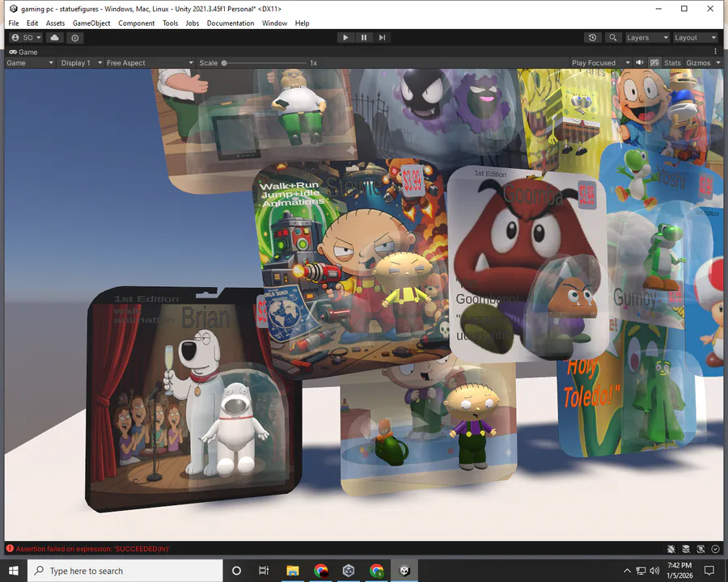The image size is (728, 582).
Task: Open the Jobs menu
Action: pyautogui.click(x=193, y=23)
